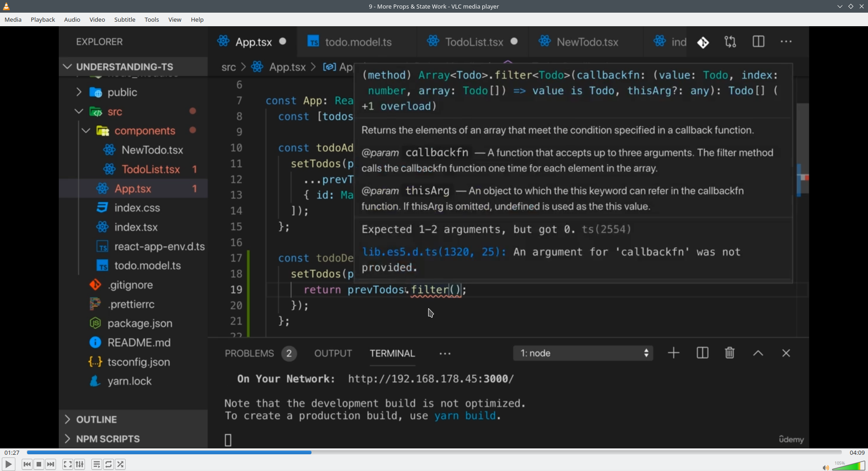868x471 pixels.
Task: Skip to next media in playlist
Action: tap(51, 464)
